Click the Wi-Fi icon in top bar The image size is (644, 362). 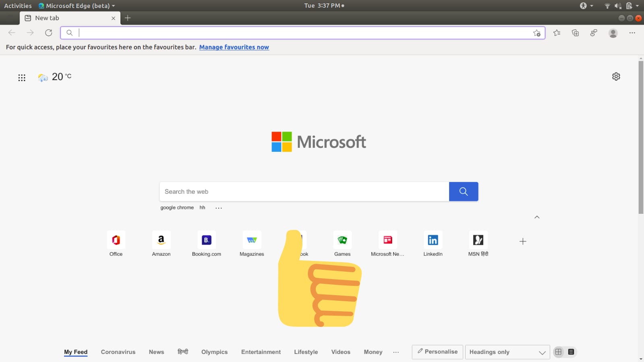point(607,6)
